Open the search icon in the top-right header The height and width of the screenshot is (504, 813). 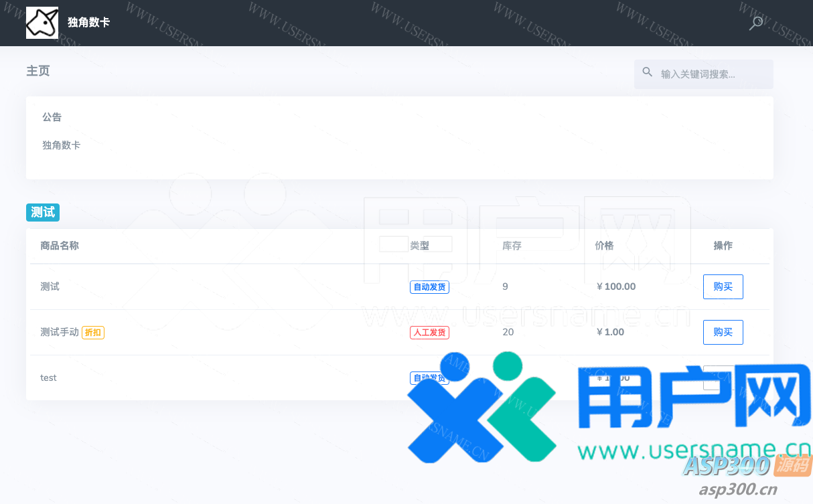(755, 23)
